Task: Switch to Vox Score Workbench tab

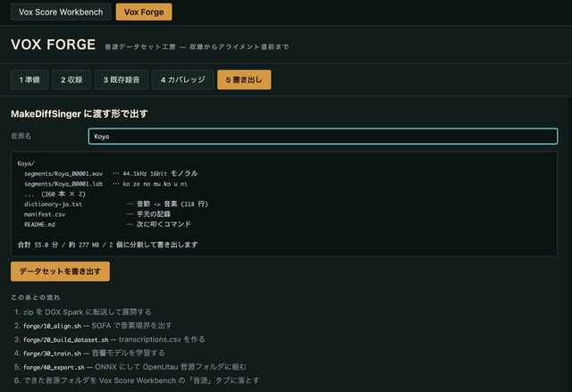Action: coord(61,12)
